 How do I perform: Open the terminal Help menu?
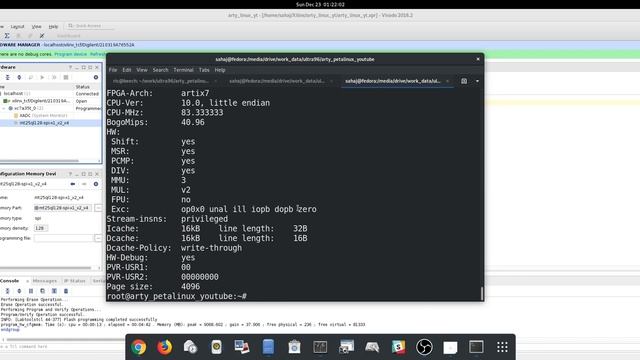point(220,70)
